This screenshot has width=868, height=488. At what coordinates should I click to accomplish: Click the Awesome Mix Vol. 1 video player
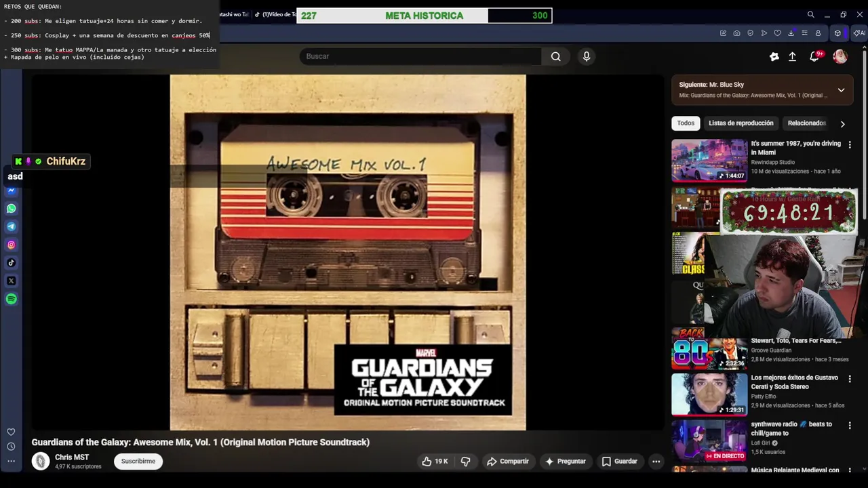pyautogui.click(x=348, y=252)
